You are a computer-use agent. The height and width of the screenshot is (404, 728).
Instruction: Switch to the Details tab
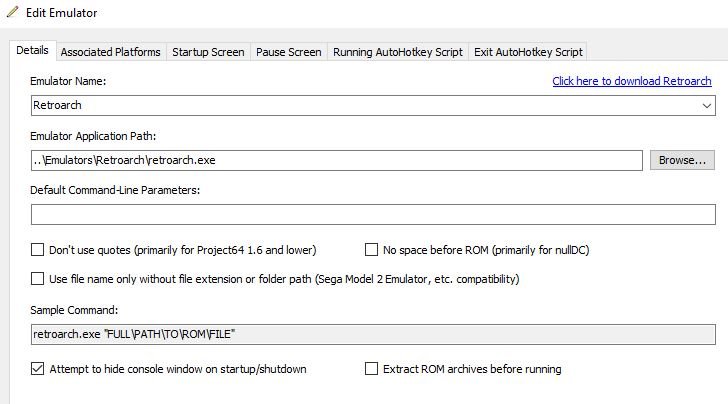click(x=32, y=50)
